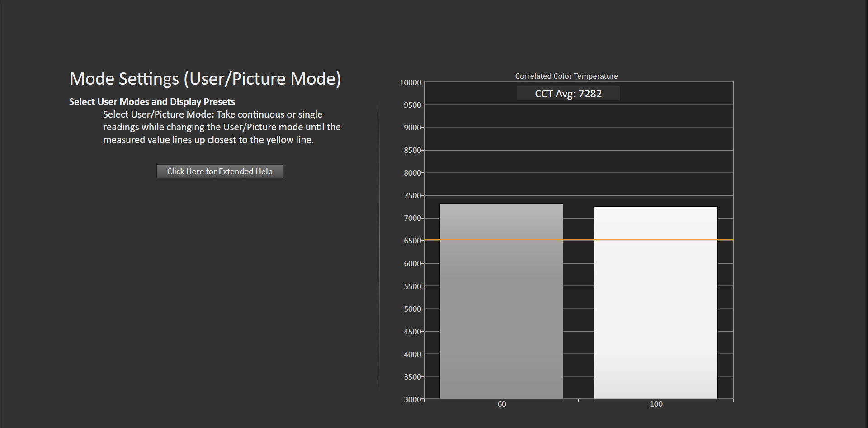Click the 60 x-axis label
868x428 pixels.
pos(502,404)
